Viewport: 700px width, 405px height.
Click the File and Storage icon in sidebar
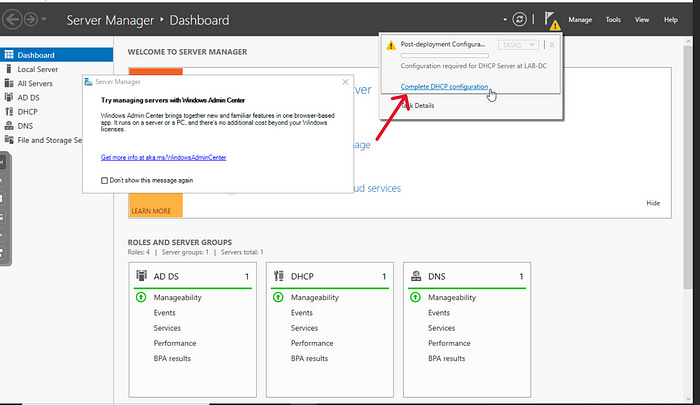pyautogui.click(x=8, y=140)
